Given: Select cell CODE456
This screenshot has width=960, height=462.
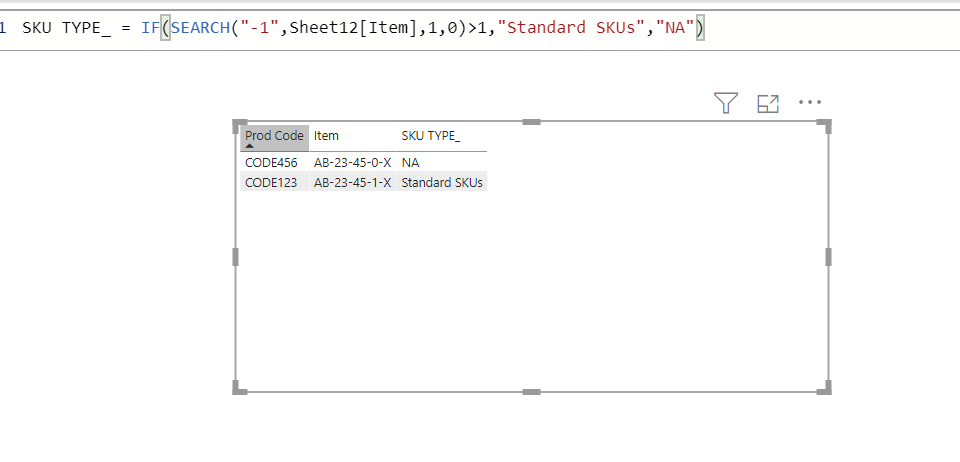Looking at the screenshot, I should pos(271,163).
